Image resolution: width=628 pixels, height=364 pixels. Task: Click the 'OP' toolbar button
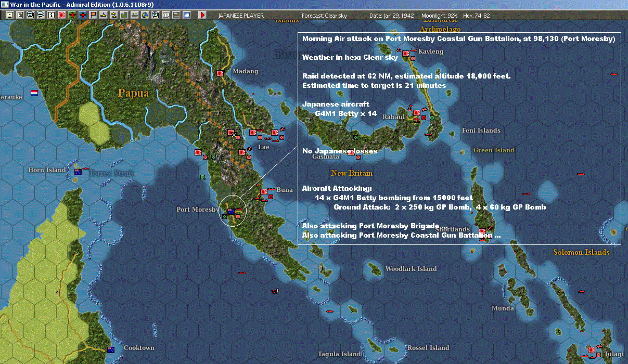point(165,15)
